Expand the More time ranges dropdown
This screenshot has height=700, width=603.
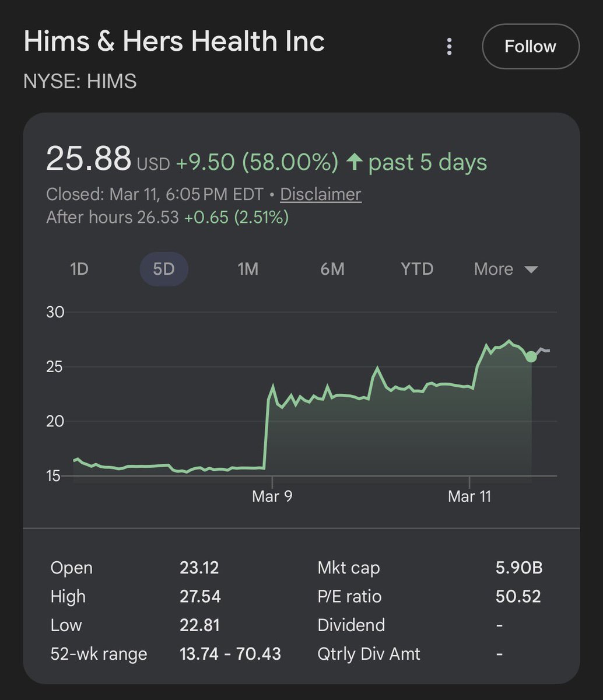506,269
